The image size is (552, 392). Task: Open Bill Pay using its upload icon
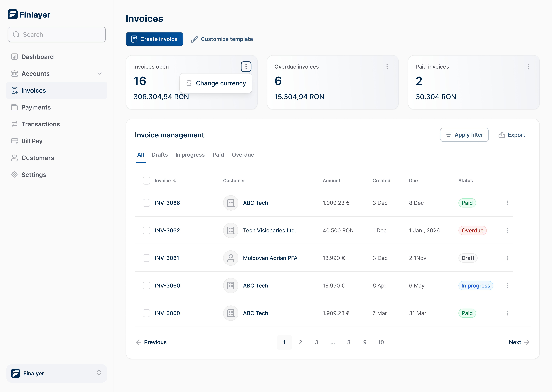(x=14, y=141)
